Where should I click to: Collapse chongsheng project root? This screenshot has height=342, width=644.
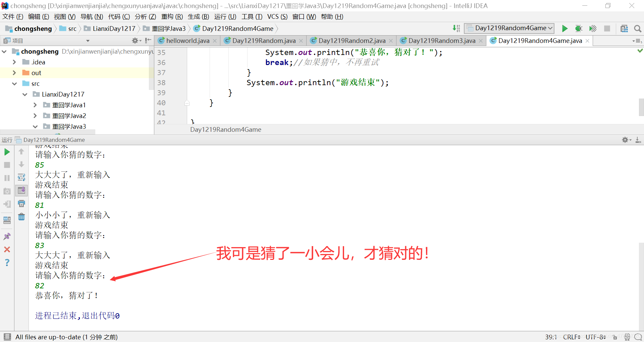click(4, 51)
